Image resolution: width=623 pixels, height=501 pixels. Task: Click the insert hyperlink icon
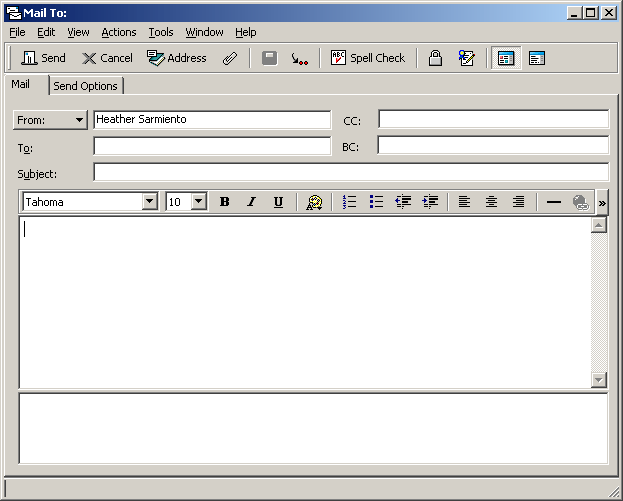(580, 202)
